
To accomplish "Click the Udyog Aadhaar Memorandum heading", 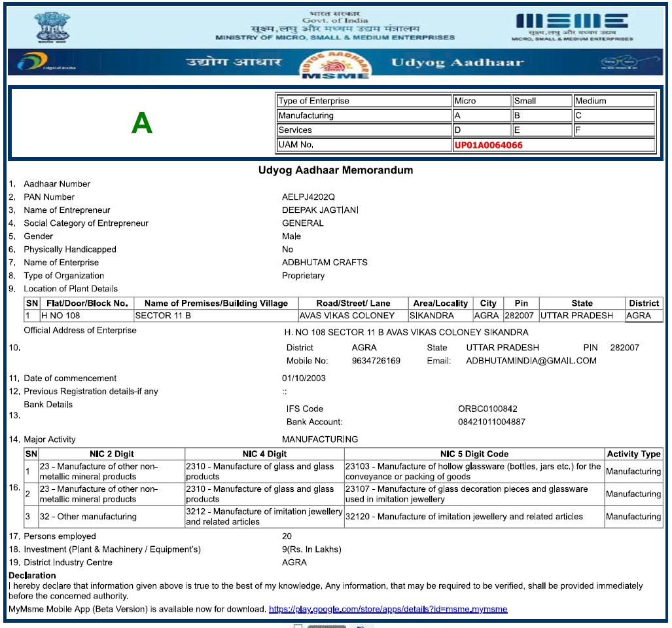I will point(336,170).
